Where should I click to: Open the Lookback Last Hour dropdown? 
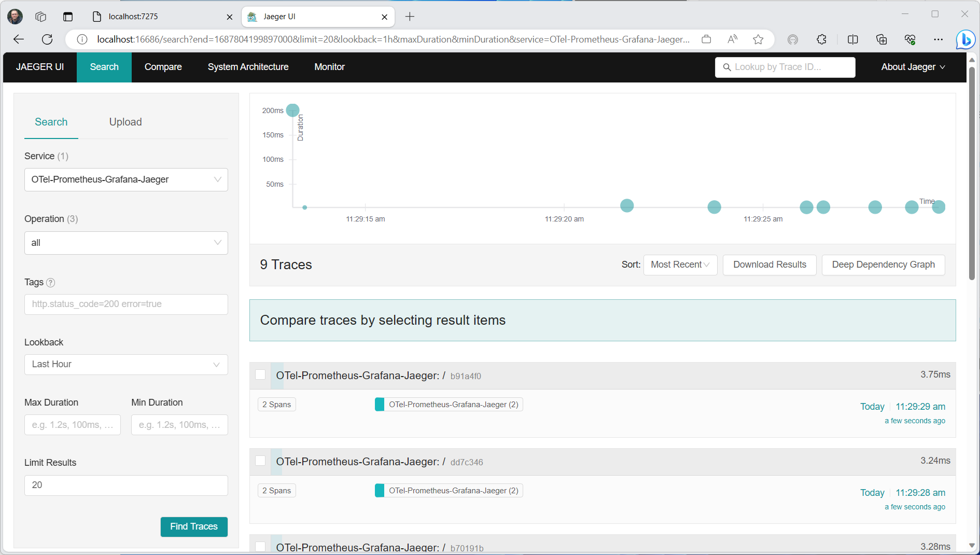click(x=126, y=364)
